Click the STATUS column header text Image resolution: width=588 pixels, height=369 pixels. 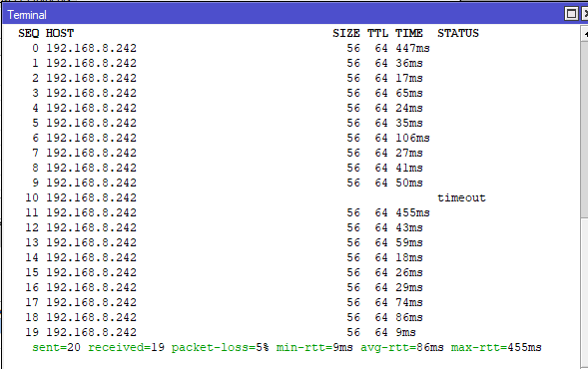point(458,33)
